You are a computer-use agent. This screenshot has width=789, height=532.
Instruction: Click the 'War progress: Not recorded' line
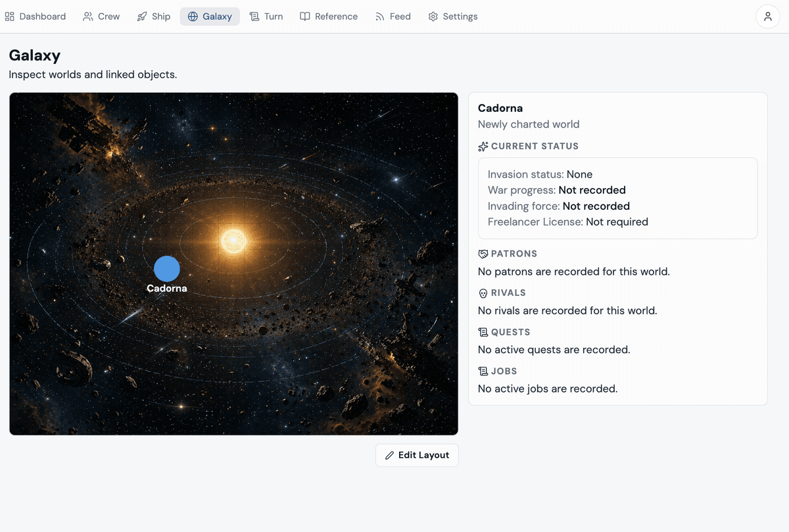[557, 190]
